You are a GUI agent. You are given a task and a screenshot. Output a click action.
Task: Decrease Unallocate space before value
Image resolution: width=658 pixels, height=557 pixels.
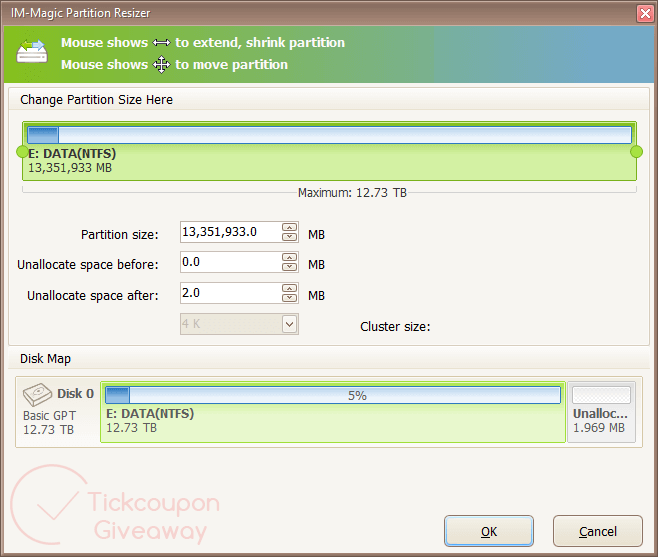[x=290, y=267]
